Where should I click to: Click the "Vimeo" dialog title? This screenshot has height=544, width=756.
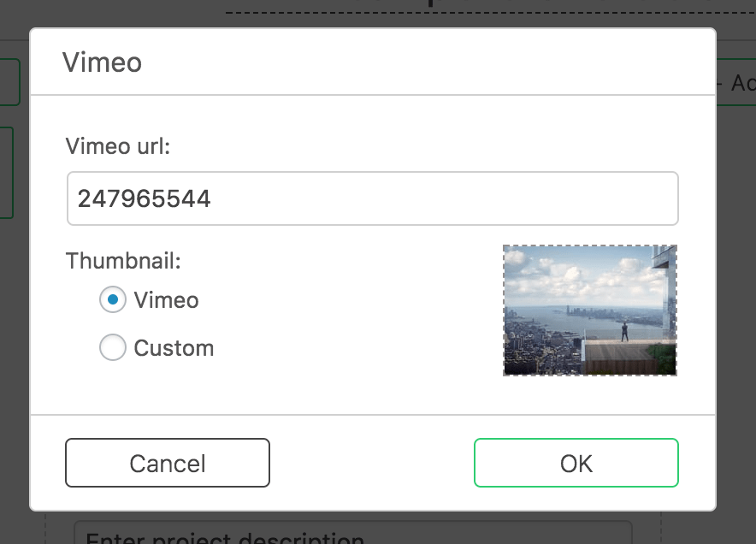point(102,62)
